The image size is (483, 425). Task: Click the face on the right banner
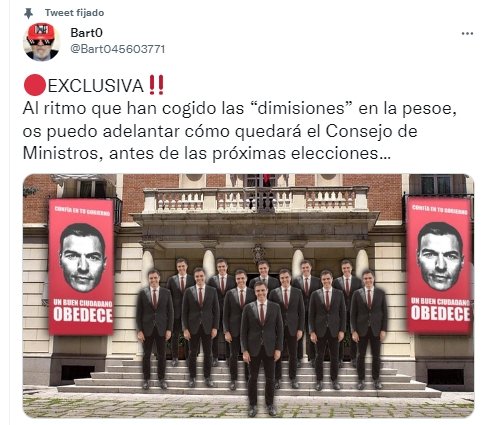coord(440,256)
